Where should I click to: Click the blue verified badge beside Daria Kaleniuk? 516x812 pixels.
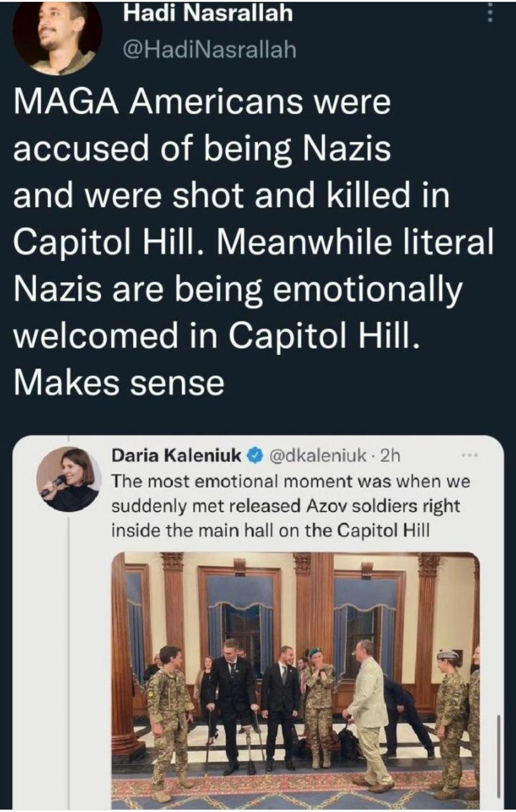tap(255, 455)
